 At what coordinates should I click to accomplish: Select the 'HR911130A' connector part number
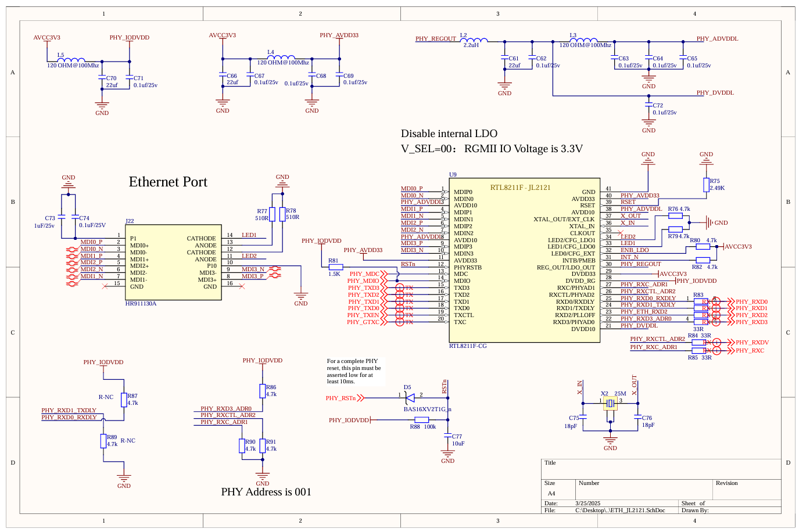coord(141,304)
